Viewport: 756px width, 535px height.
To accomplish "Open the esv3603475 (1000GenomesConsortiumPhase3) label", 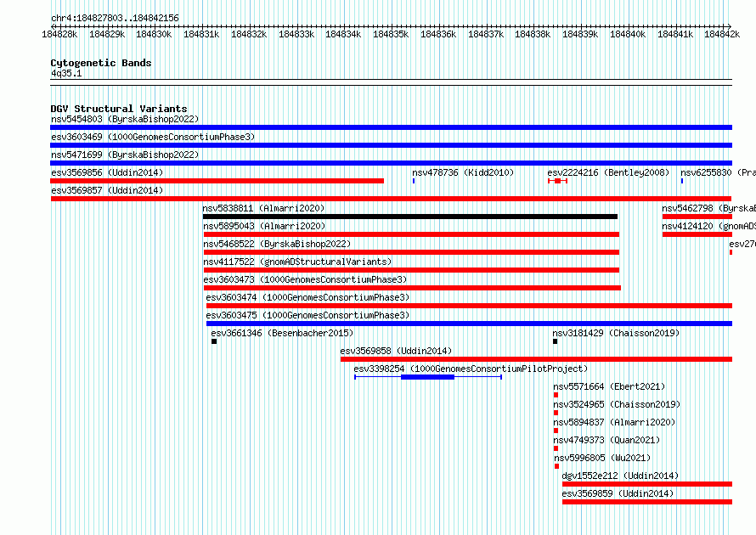I will pyautogui.click(x=307, y=315).
